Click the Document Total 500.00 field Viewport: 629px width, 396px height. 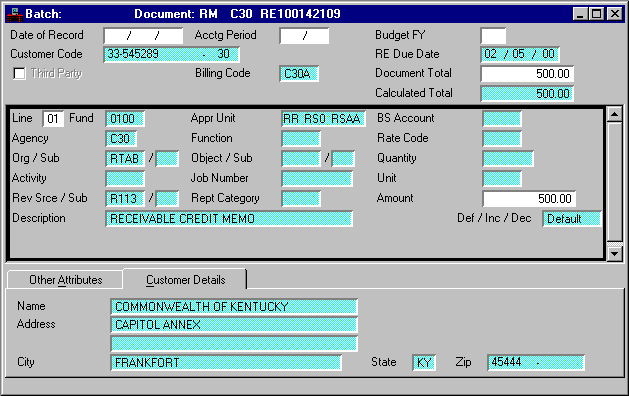pyautogui.click(x=528, y=74)
